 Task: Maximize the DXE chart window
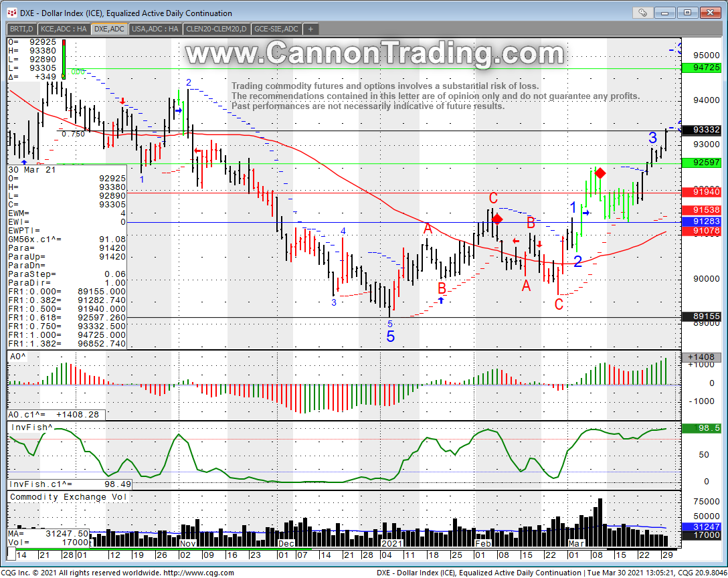pyautogui.click(x=687, y=12)
